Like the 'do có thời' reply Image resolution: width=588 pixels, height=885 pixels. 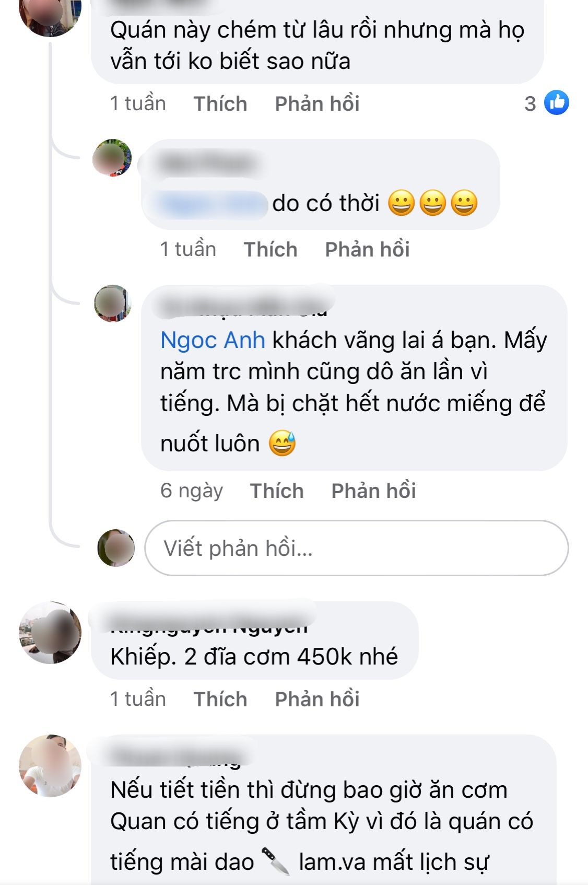point(271,249)
